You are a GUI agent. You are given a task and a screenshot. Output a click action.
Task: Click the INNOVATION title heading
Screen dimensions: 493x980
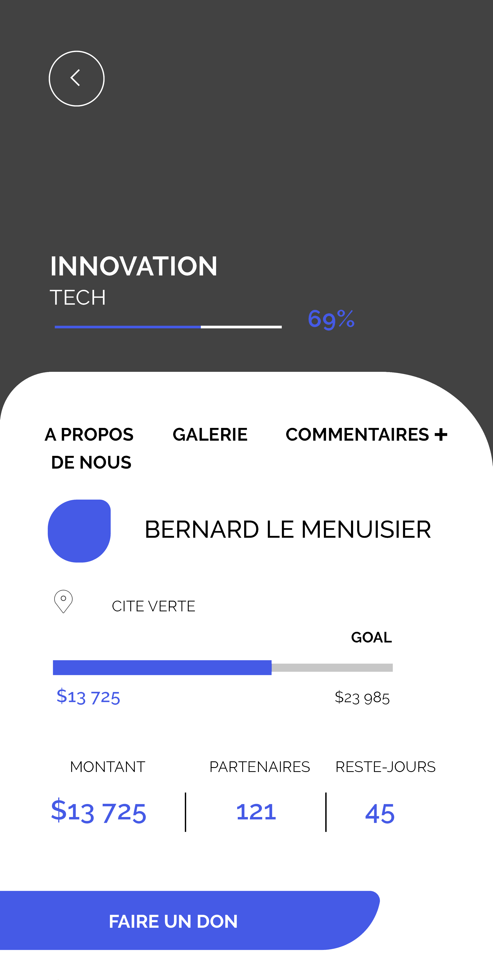[134, 266]
